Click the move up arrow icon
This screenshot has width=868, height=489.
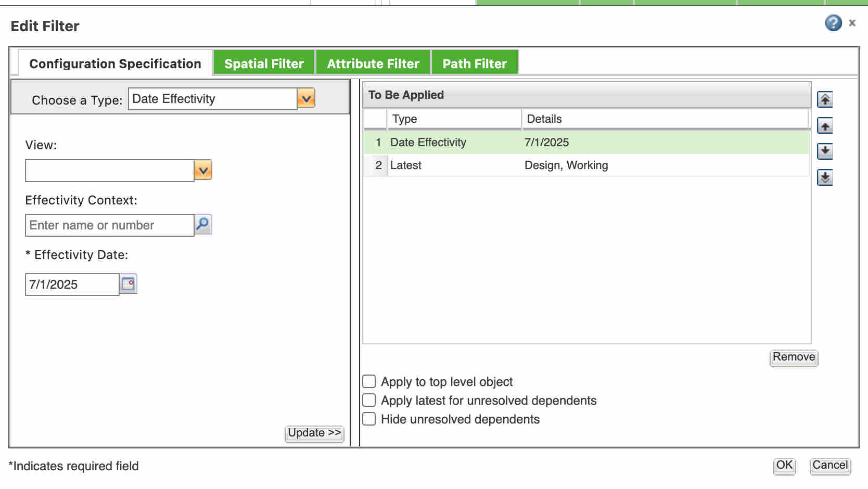[825, 126]
